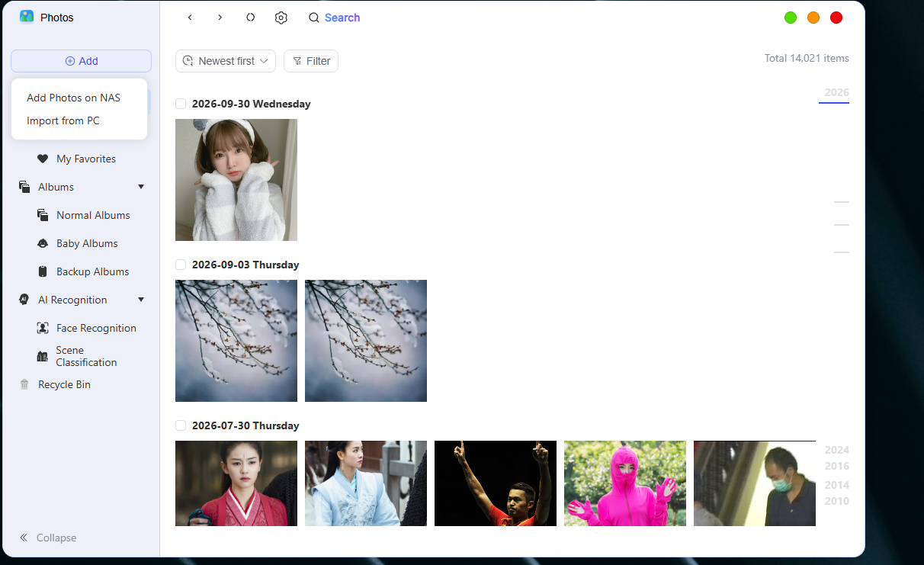Go back with the left arrow
Viewport: 924px width, 565px height.
point(190,18)
